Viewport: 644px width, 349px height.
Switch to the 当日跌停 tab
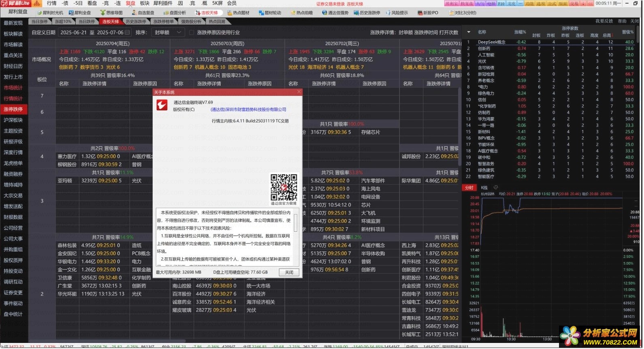87,21
